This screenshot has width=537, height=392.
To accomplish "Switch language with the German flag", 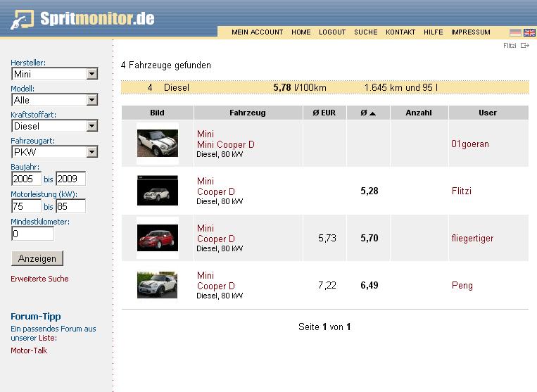I will click(515, 32).
